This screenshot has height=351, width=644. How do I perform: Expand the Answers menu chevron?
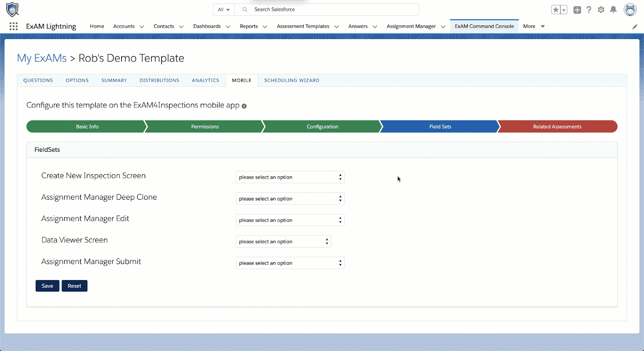point(375,27)
